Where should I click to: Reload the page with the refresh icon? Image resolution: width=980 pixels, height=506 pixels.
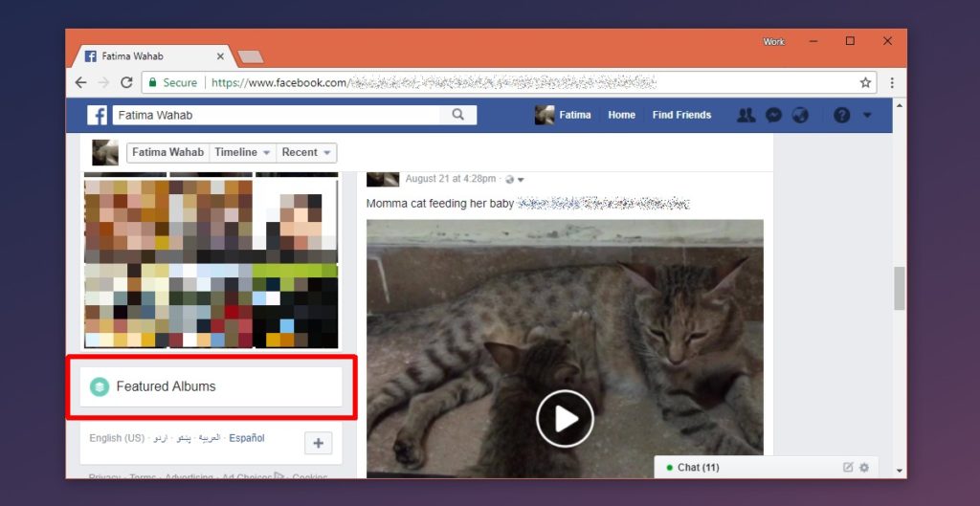point(127,82)
